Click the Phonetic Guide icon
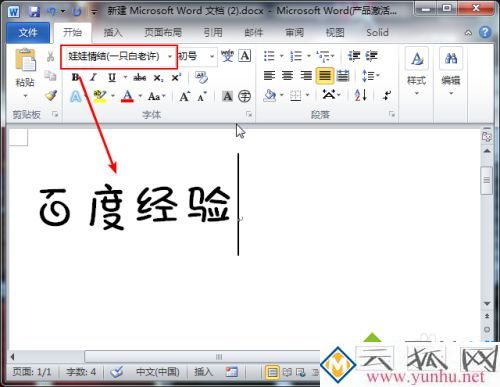 tap(227, 56)
